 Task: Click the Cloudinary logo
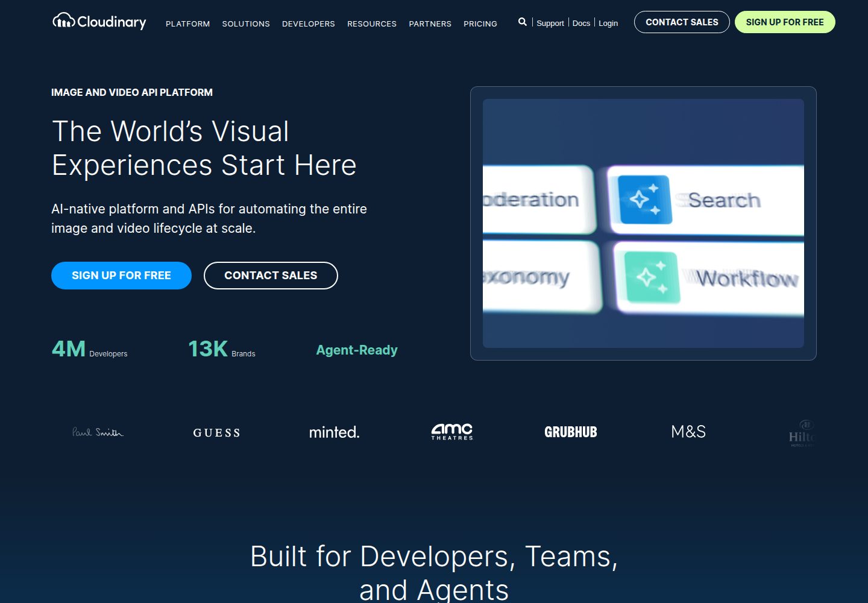coord(99,22)
